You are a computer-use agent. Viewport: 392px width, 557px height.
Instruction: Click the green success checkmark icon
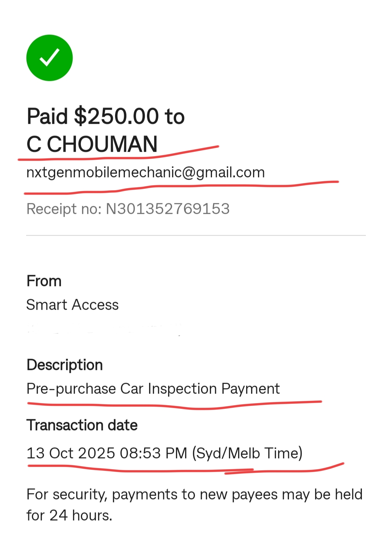pyautogui.click(x=49, y=58)
